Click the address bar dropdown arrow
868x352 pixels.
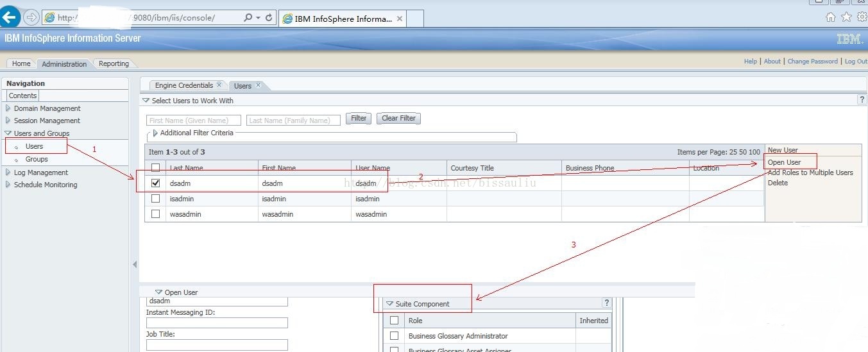click(258, 18)
